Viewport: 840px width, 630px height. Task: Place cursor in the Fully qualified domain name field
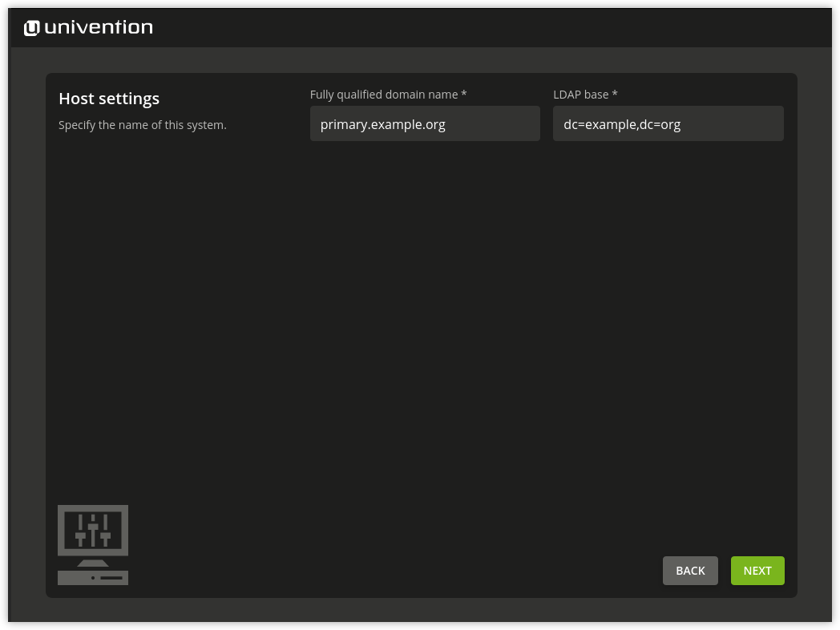pyautogui.click(x=425, y=123)
